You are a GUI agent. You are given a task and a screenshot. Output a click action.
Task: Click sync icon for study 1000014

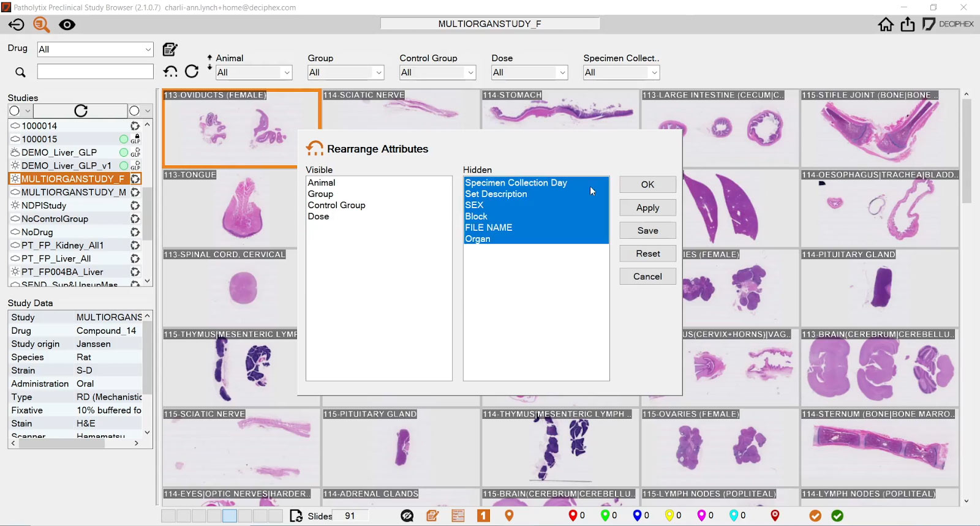[135, 126]
